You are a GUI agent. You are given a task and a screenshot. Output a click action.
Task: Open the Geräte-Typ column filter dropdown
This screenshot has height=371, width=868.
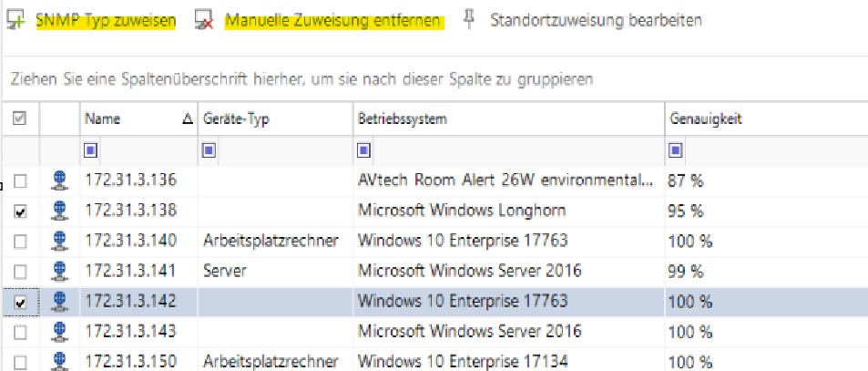point(209,149)
